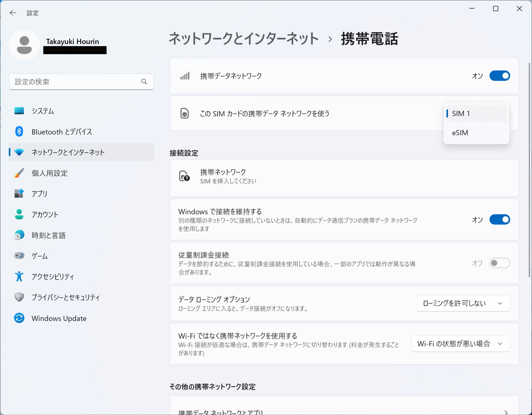Select ネットワークとインターネット in the sidebar
This screenshot has width=532, height=415.
coord(68,152)
